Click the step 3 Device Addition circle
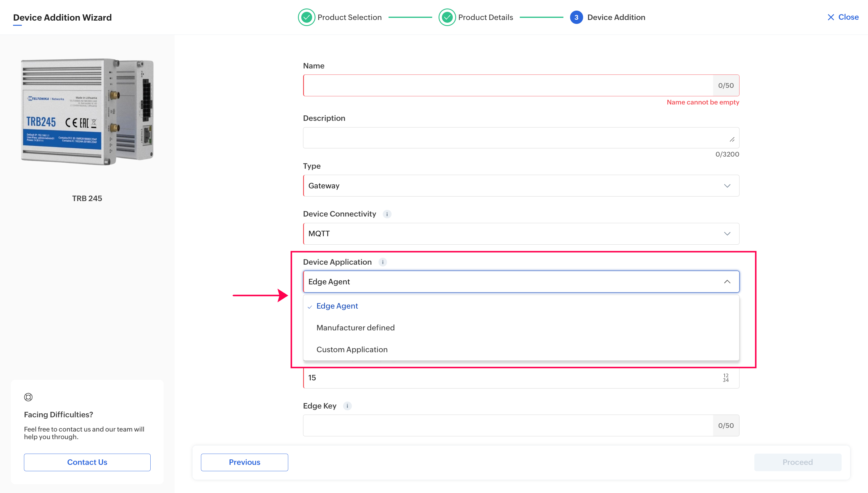The width and height of the screenshot is (868, 493). (576, 17)
